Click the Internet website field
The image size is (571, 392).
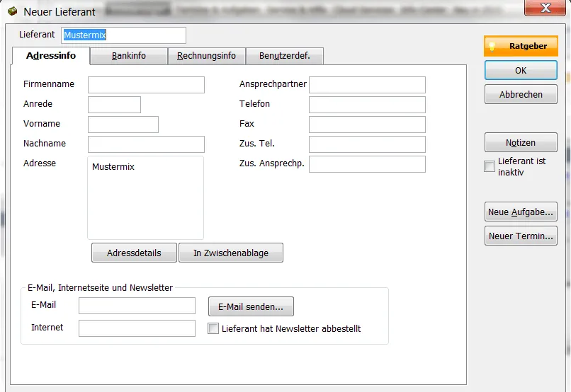tap(137, 328)
